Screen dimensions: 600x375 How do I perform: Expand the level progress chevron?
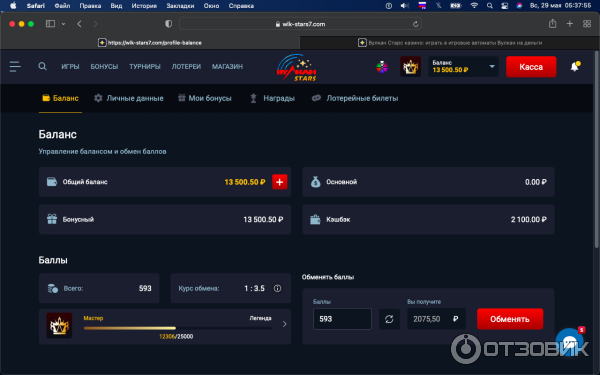284,324
